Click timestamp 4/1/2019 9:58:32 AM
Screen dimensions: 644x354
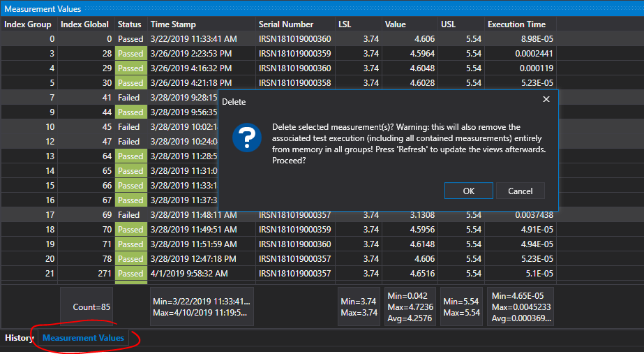(201, 274)
